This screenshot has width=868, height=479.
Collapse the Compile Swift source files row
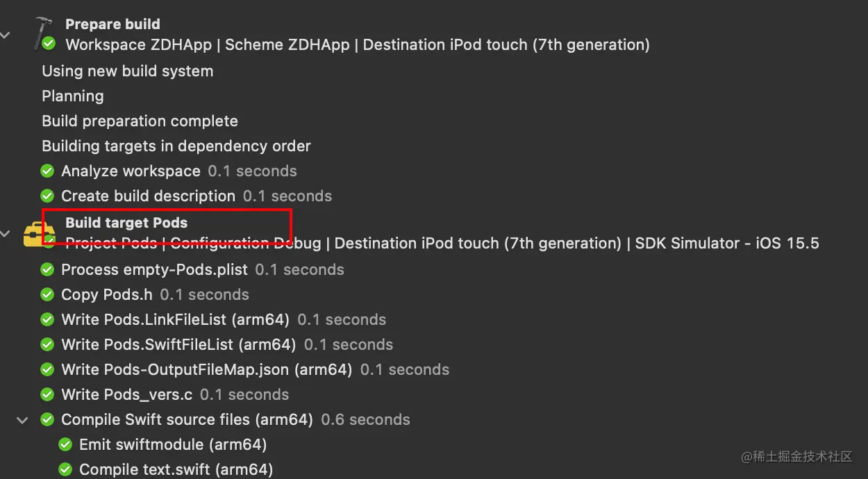click(x=23, y=419)
